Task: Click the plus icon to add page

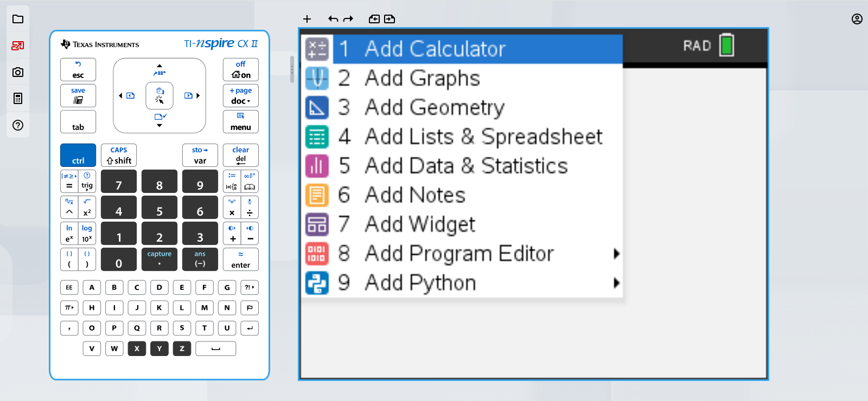Action: [307, 19]
